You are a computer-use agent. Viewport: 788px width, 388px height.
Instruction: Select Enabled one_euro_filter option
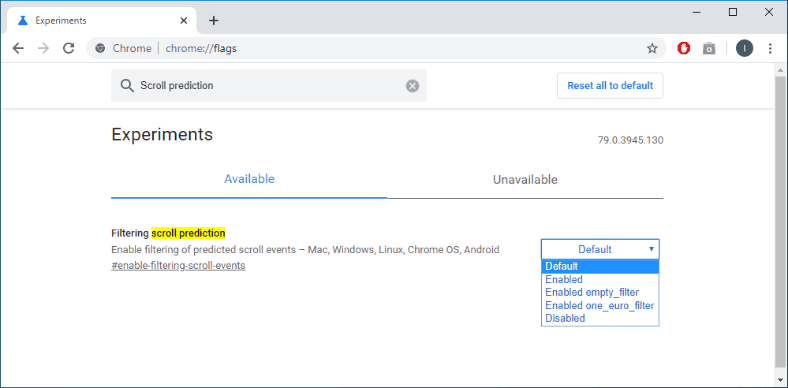[x=600, y=306]
